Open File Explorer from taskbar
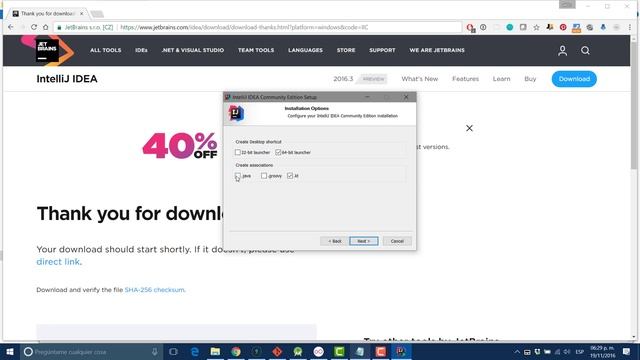 point(215,351)
